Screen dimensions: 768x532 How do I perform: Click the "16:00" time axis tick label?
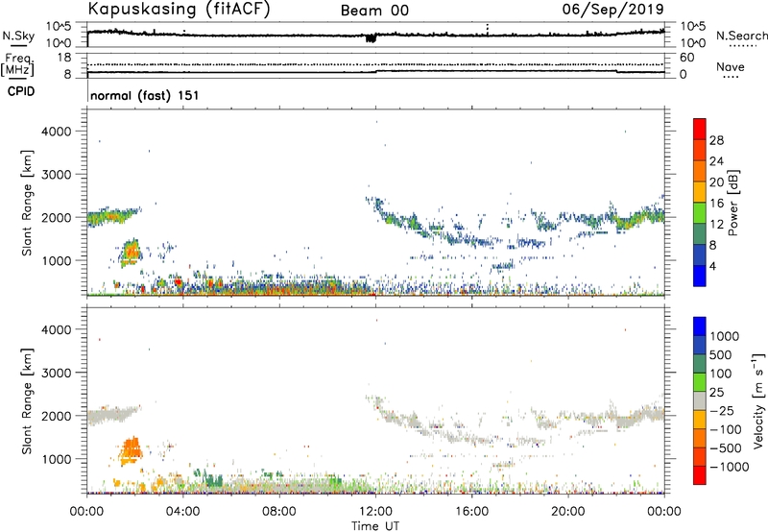tap(471, 512)
